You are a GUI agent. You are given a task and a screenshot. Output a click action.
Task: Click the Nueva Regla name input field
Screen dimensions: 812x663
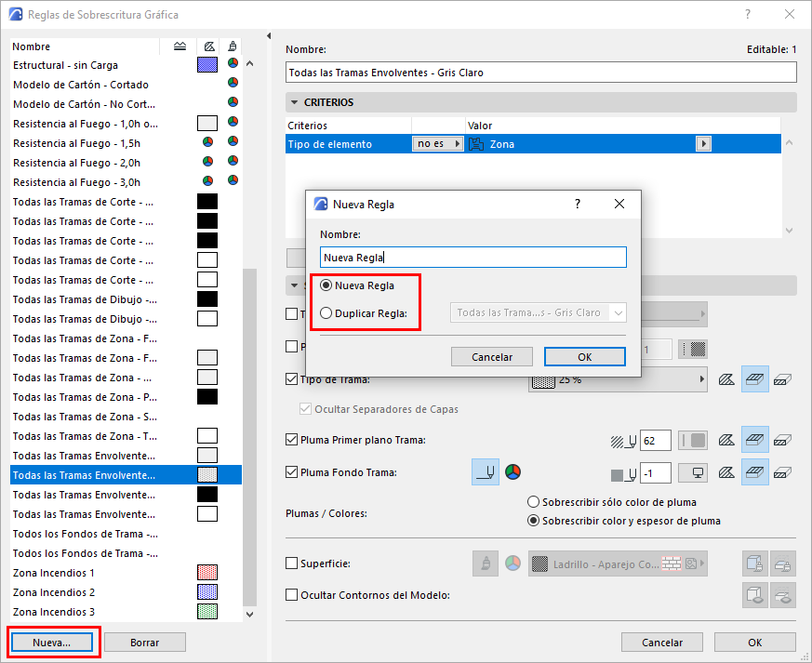tap(473, 258)
